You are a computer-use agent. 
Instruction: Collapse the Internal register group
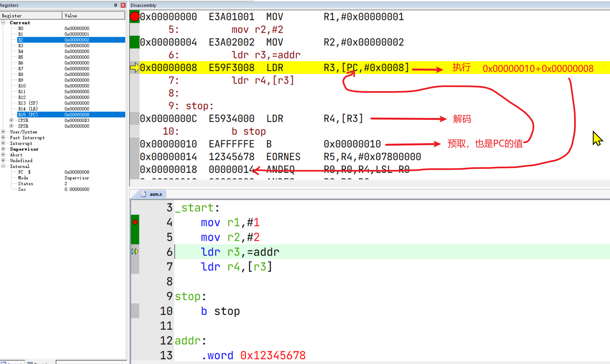3,166
